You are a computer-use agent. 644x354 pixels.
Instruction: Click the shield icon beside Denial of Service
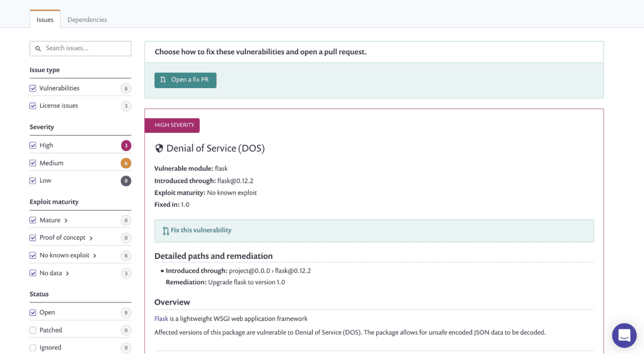pos(159,148)
